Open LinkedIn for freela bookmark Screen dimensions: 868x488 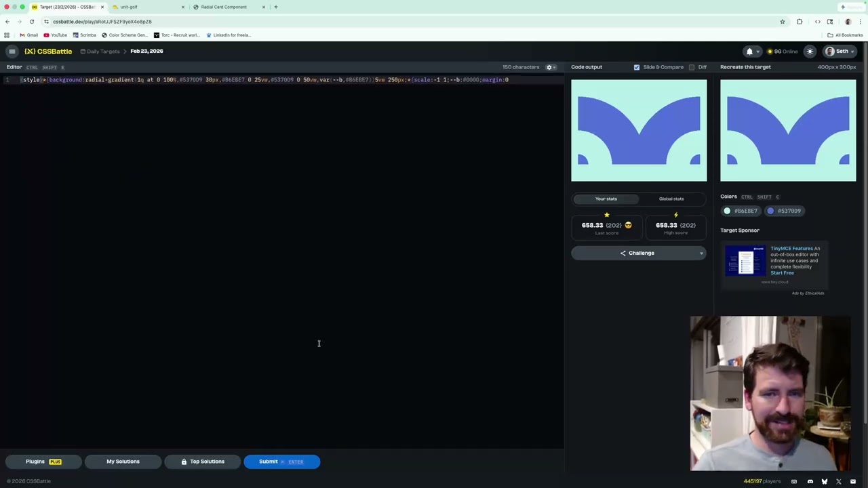[229, 35]
